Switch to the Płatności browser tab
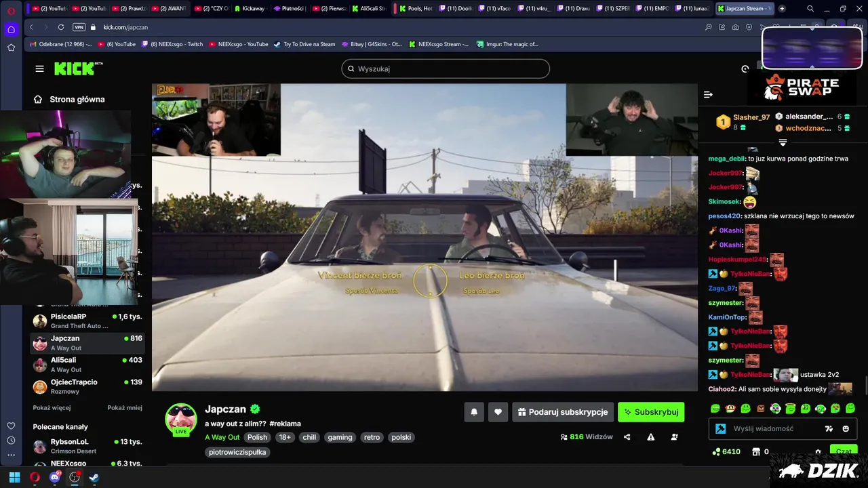Image resolution: width=868 pixels, height=488 pixels. [290, 9]
